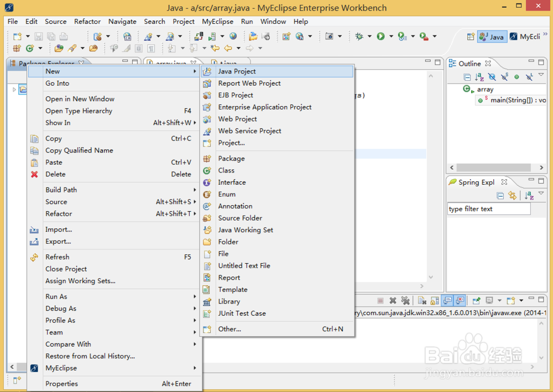Click the EJB Project icon

(x=207, y=95)
